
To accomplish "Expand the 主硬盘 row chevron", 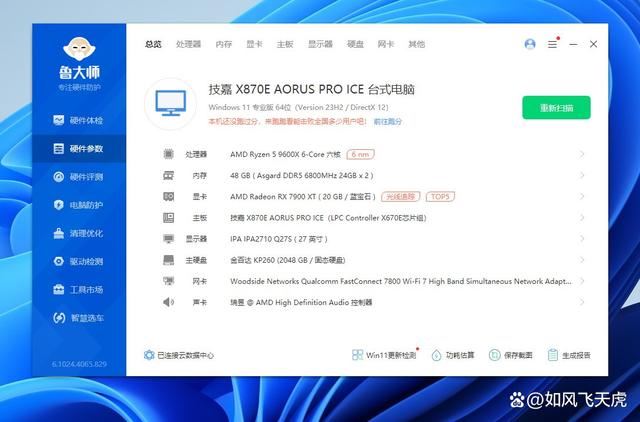I will point(583,260).
